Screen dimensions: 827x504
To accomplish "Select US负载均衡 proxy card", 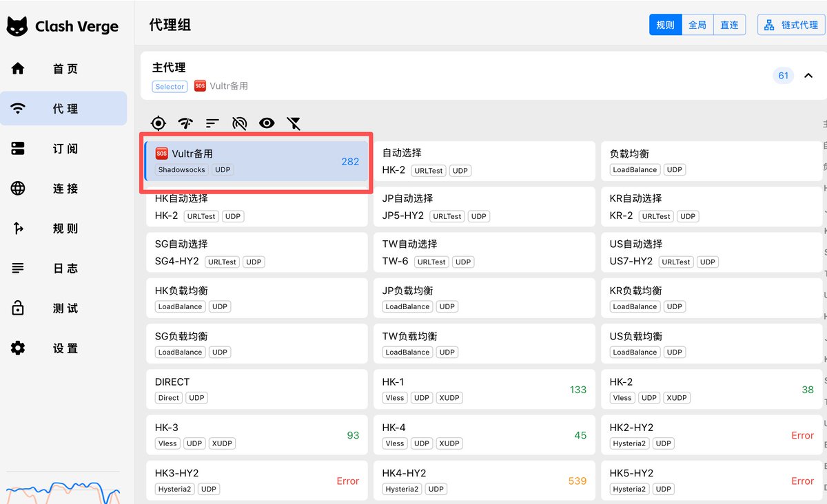I will (x=712, y=344).
